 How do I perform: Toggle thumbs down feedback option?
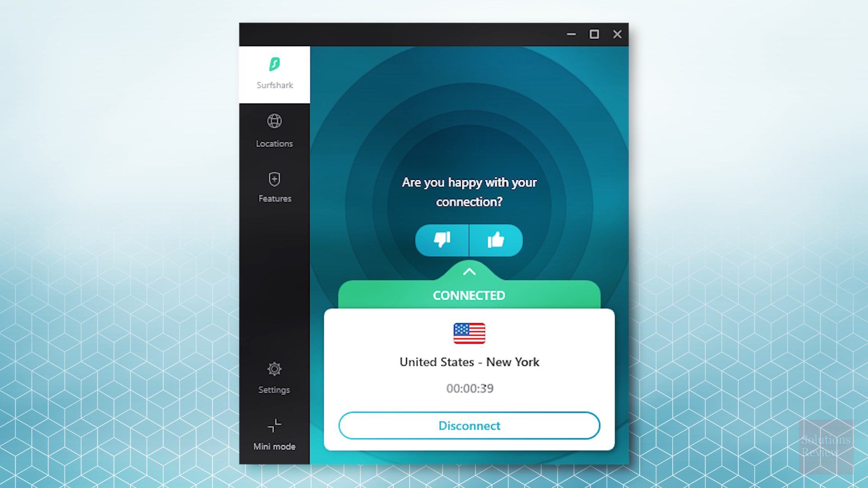tap(442, 240)
